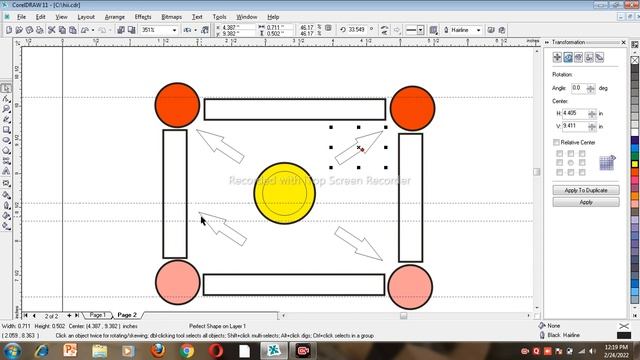Select the Shape tool in toolbox
This screenshot has width=640, height=360.
pos(6,99)
